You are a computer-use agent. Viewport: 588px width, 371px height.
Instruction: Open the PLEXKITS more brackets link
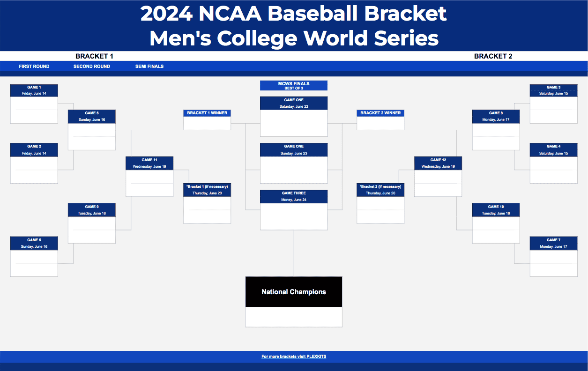294,356
